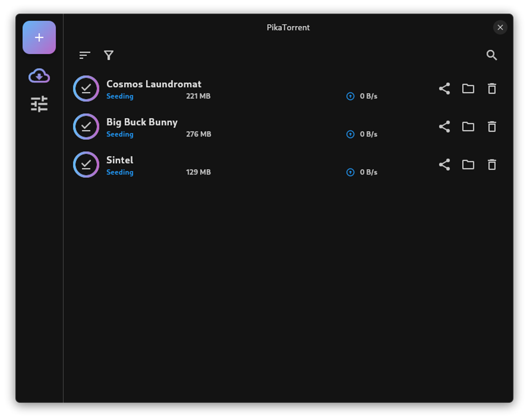Screen dimensions: 529x420
Task: Share the Big Buck Bunny torrent
Action: [x=444, y=126]
